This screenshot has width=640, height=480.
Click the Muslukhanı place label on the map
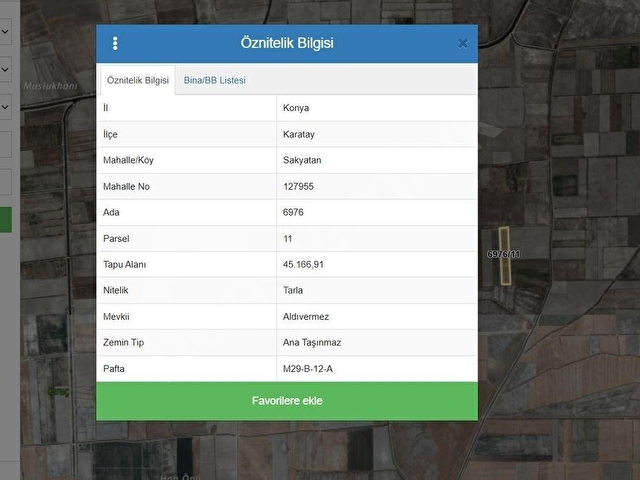[50, 86]
